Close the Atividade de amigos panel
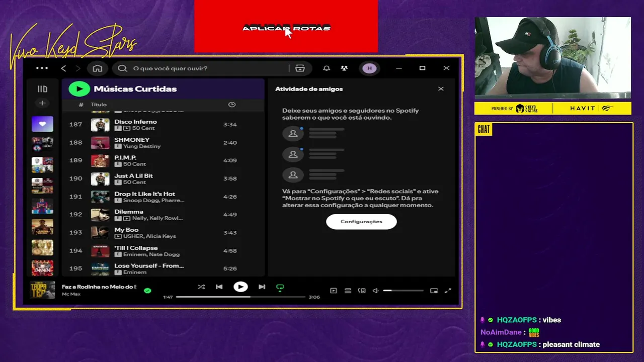 coord(441,89)
